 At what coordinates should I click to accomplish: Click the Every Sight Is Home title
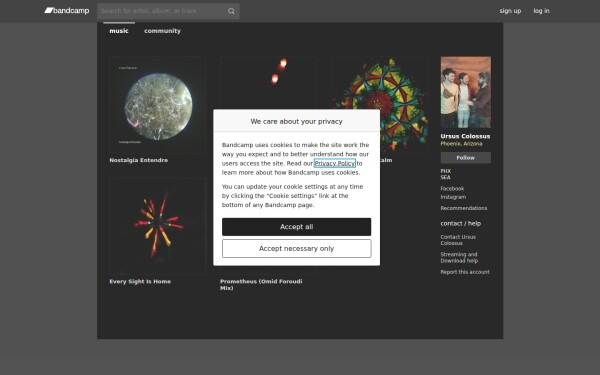click(x=140, y=281)
